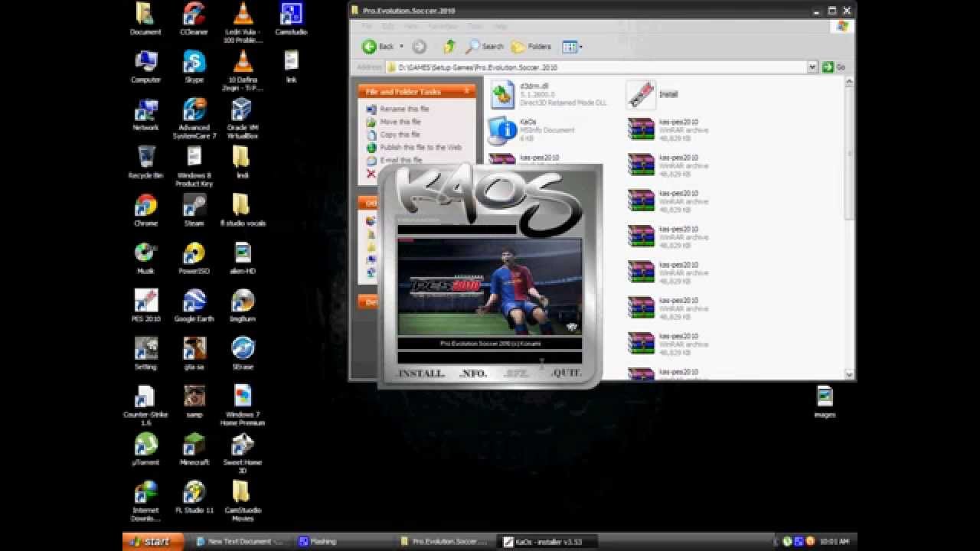Open the Windows Start menu
Screen dimensions: 980x551
(153, 542)
